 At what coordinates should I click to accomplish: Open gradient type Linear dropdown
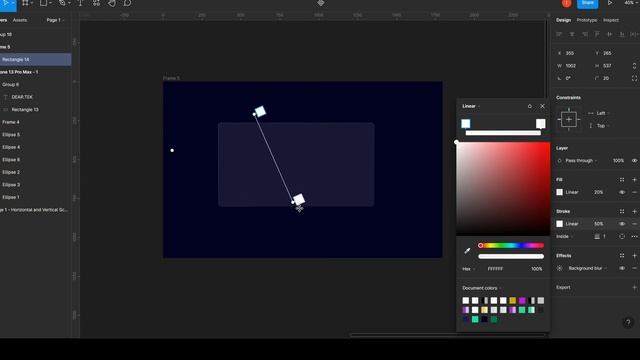coord(471,106)
